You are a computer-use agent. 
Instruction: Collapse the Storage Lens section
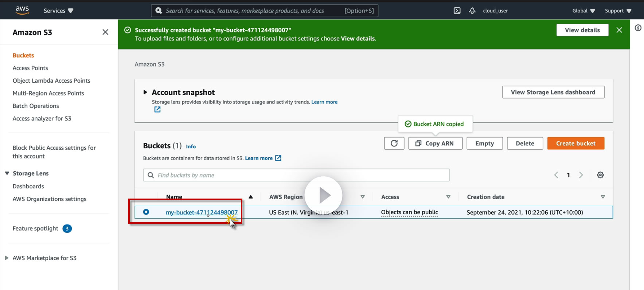(7, 173)
